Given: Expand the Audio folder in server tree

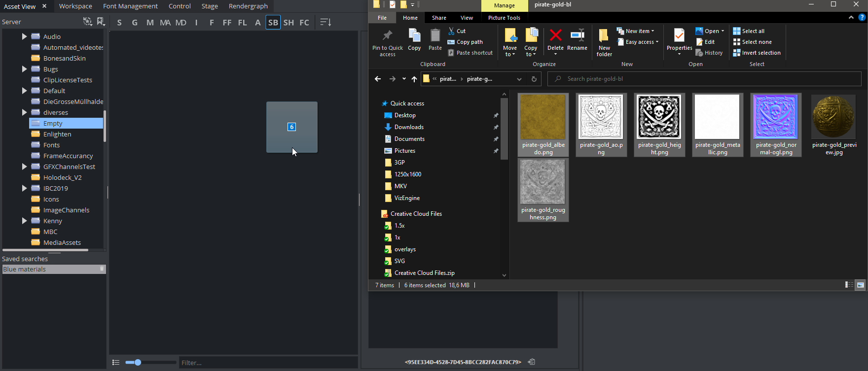Looking at the screenshot, I should coord(24,36).
